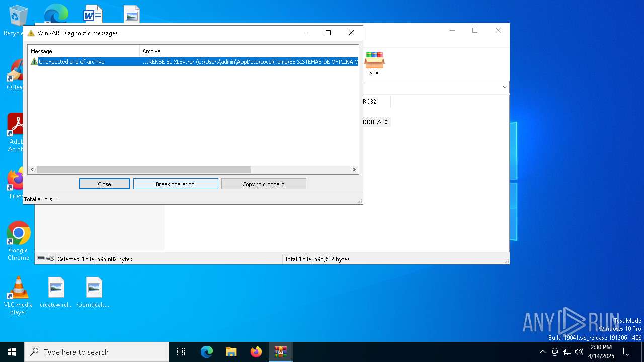Image resolution: width=644 pixels, height=362 pixels.
Task: Click the warning icon beside the error message
Action: pos(34,62)
